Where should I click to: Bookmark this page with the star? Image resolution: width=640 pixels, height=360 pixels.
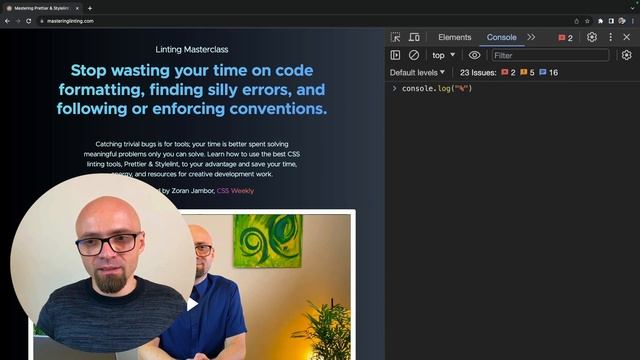click(x=587, y=21)
